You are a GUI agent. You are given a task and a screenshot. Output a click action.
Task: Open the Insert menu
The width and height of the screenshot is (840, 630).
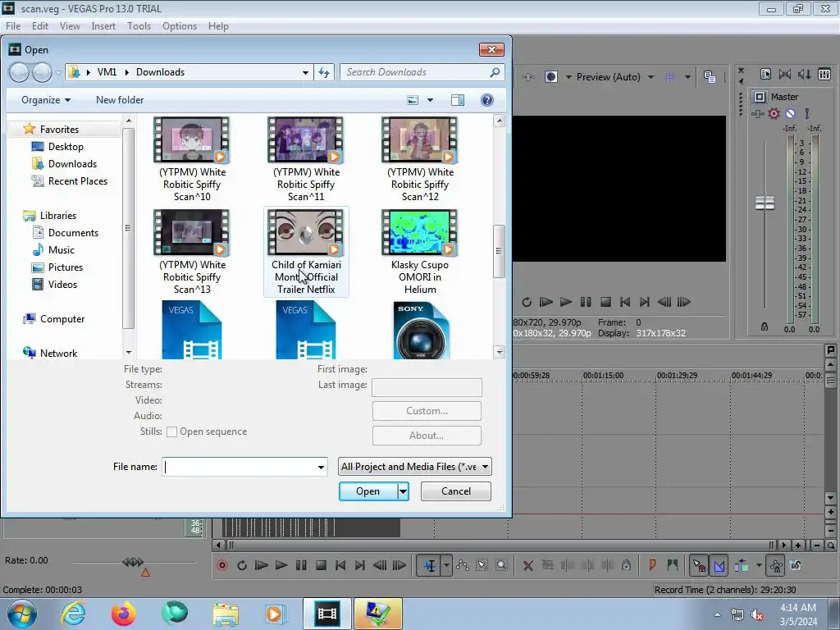click(x=103, y=26)
